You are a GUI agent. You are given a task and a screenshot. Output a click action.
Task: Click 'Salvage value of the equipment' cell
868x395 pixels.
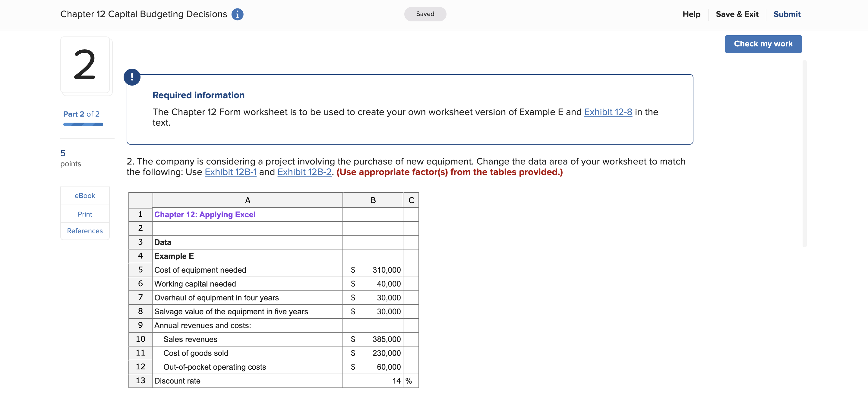pos(248,312)
